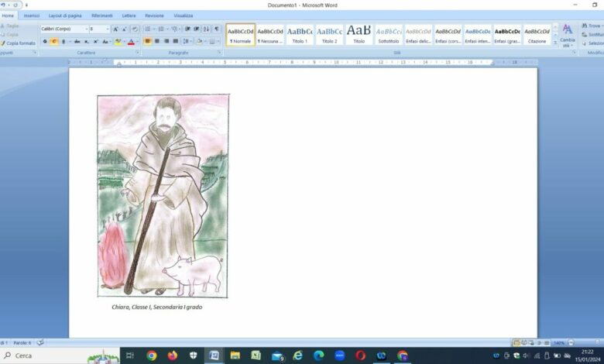The width and height of the screenshot is (604, 364).
Task: Apply bulleted list formatting
Action: (x=148, y=29)
